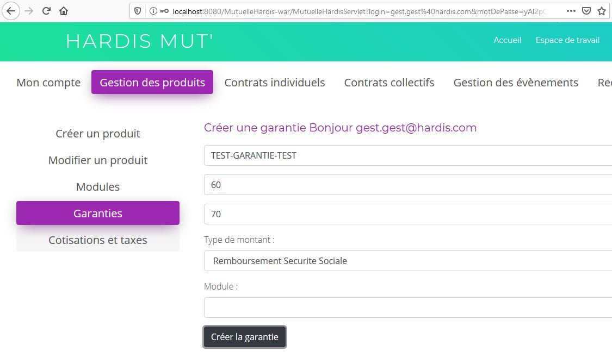Image resolution: width=612 pixels, height=364 pixels.
Task: Click the browser address bar URL
Action: coord(359,11)
